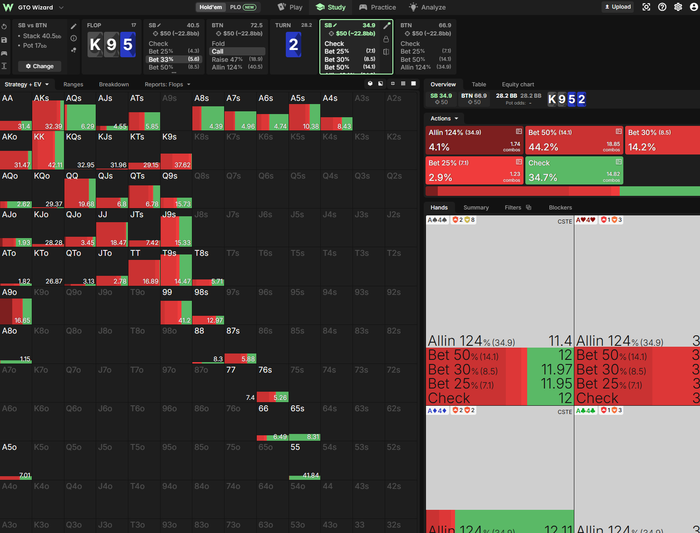Select Raise 47% in the BTN panel
Screen dimensions: 700x533
(x=237, y=59)
